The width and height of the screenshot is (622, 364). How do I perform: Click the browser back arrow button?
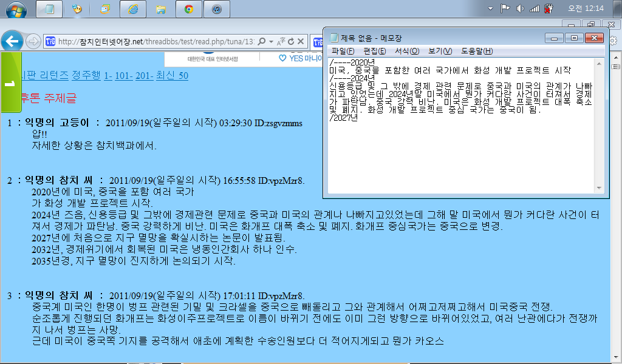click(x=12, y=41)
